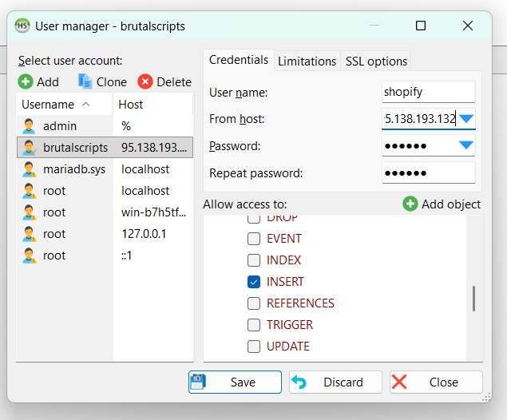507x420 pixels.
Task: Click the mariadb.sys user icon
Action: 30,169
